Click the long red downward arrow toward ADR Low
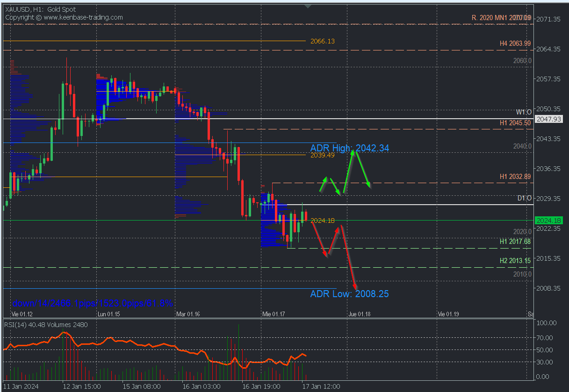Viewport: 569px width, 392px height. (x=349, y=257)
